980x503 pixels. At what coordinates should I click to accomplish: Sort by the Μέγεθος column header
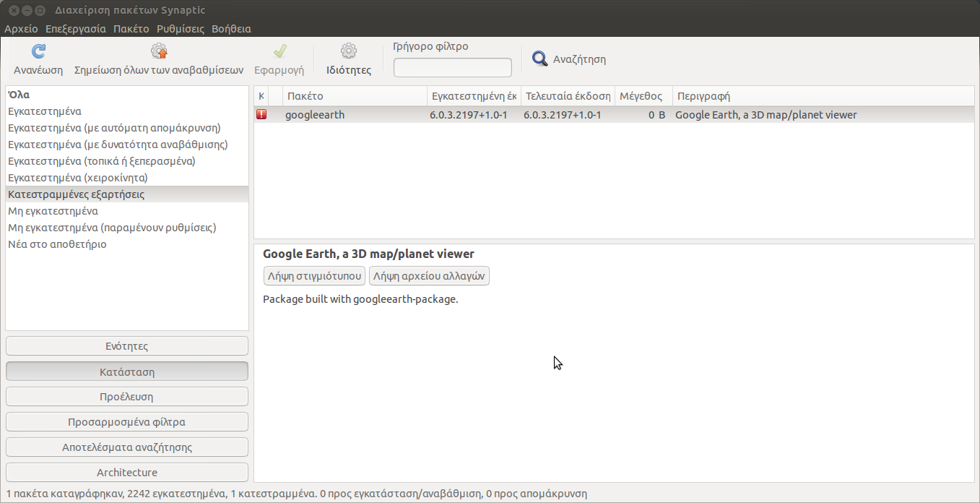point(643,96)
